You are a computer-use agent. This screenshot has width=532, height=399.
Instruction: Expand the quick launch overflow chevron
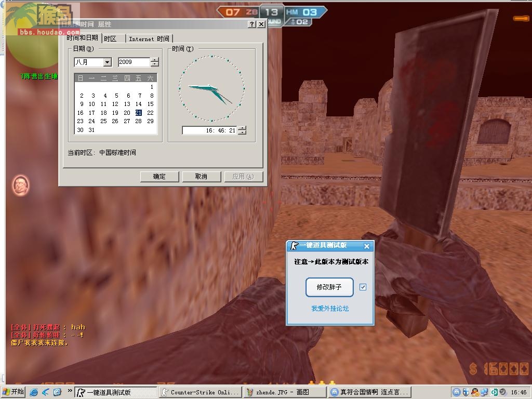pyautogui.click(x=70, y=391)
